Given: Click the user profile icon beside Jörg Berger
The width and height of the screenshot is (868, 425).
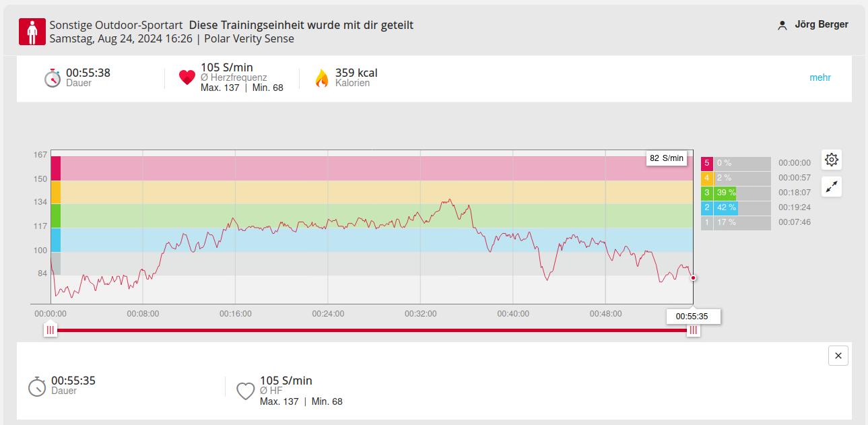Looking at the screenshot, I should 782,26.
